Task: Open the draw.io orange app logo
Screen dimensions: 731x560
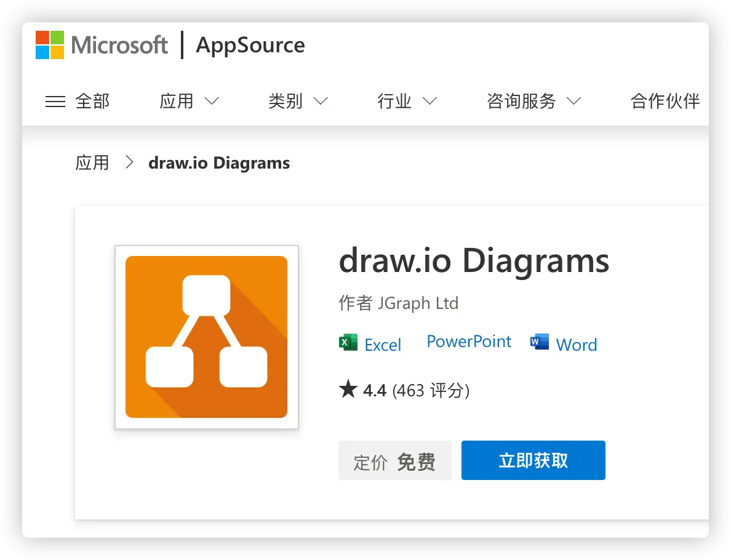Action: pyautogui.click(x=207, y=337)
